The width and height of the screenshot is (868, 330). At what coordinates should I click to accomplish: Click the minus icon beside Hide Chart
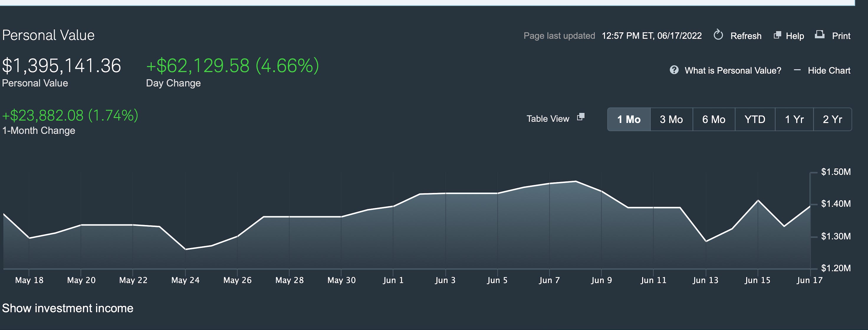point(797,70)
